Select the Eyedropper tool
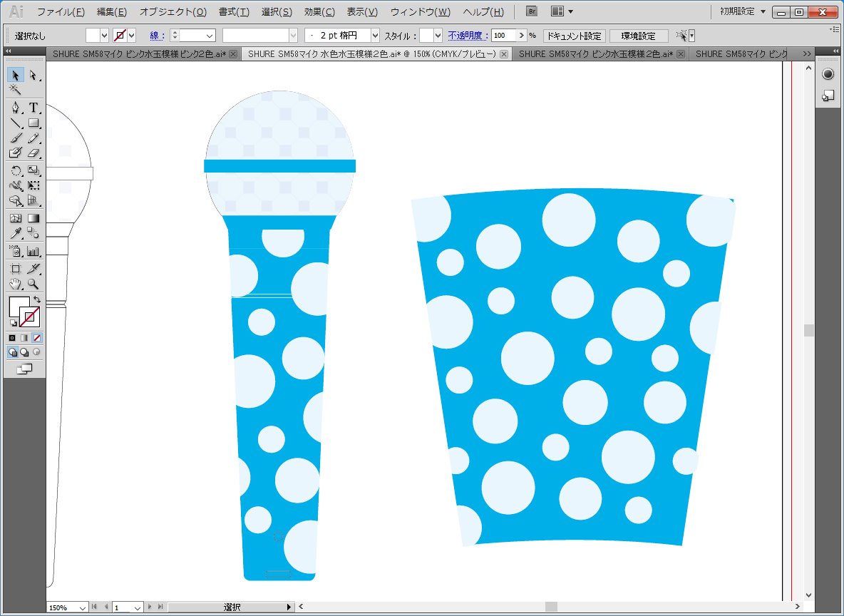Viewport: 844px width, 616px height. click(x=15, y=233)
